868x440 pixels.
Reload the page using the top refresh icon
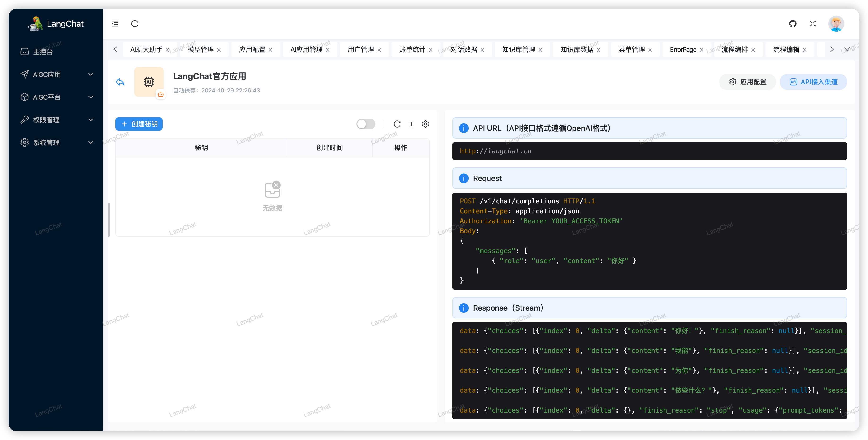coord(135,24)
